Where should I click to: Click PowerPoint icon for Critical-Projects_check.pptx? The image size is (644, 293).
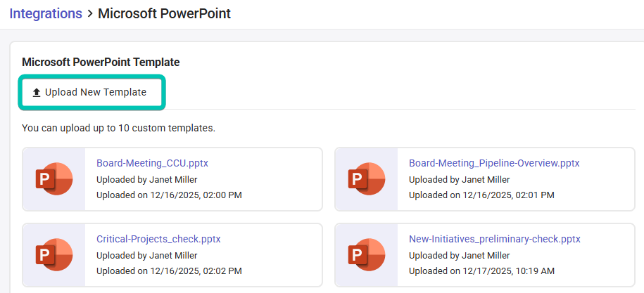[x=54, y=255]
